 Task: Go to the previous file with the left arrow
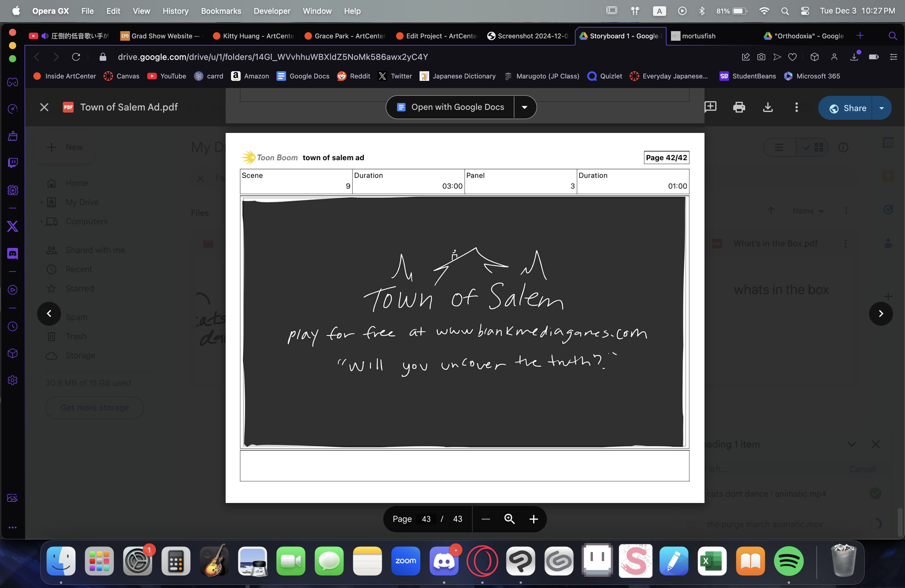point(49,313)
